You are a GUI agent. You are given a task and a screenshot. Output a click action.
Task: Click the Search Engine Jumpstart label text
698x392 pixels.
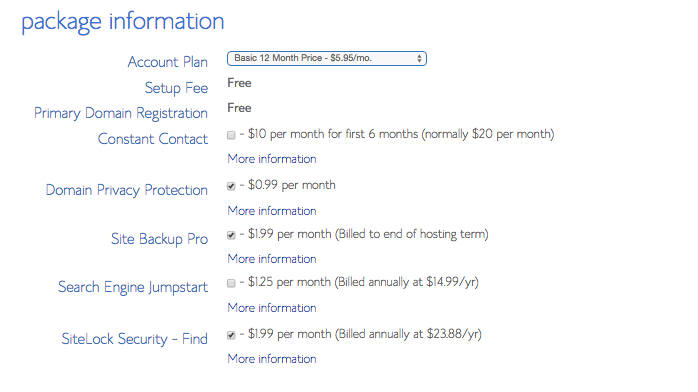coord(133,287)
